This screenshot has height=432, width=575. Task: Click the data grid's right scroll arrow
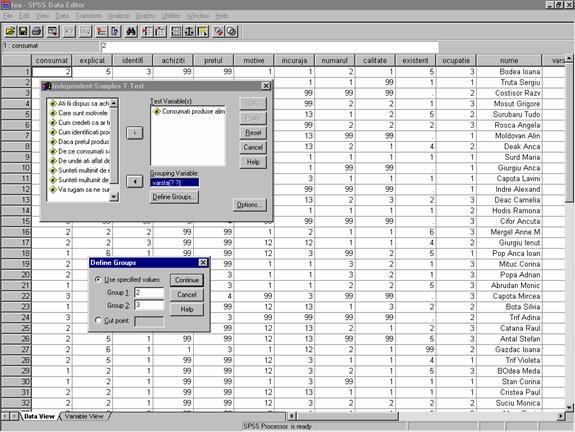pos(560,416)
